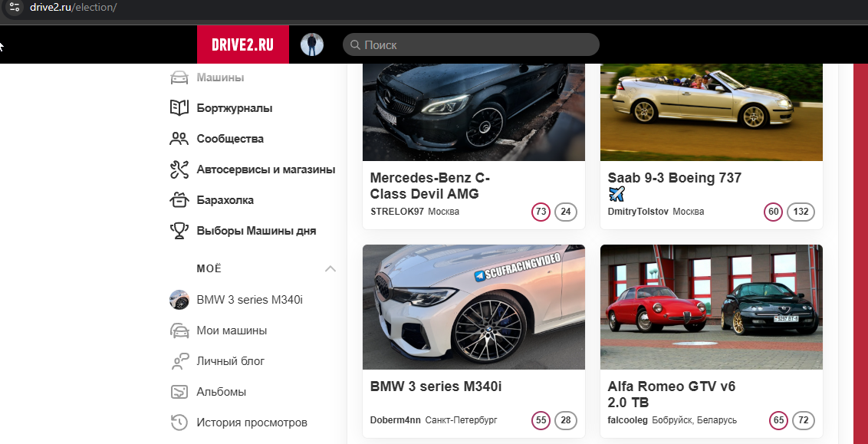This screenshot has width=868, height=444.
Task: Open the Машины section
Action: (x=220, y=77)
